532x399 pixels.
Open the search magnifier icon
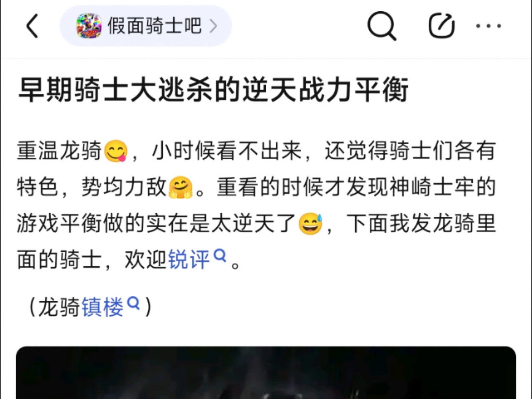382,26
